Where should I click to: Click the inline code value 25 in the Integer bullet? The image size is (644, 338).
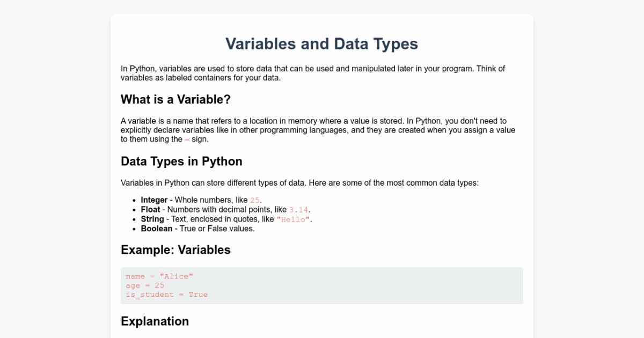254,201
